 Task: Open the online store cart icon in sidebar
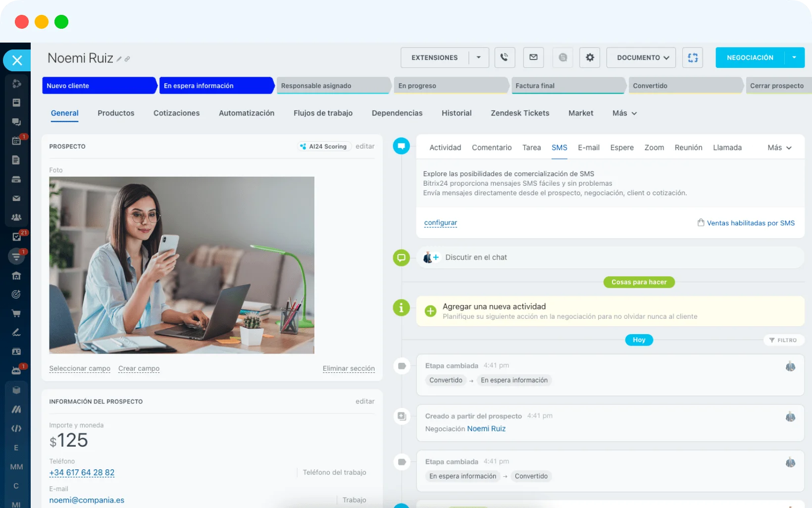(x=16, y=313)
